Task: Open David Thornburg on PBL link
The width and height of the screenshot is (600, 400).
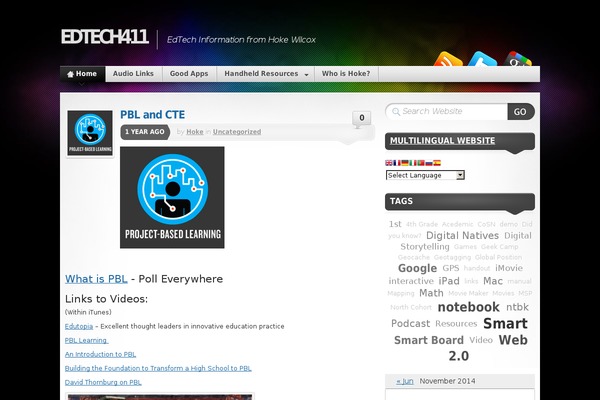Action: pyautogui.click(x=103, y=382)
